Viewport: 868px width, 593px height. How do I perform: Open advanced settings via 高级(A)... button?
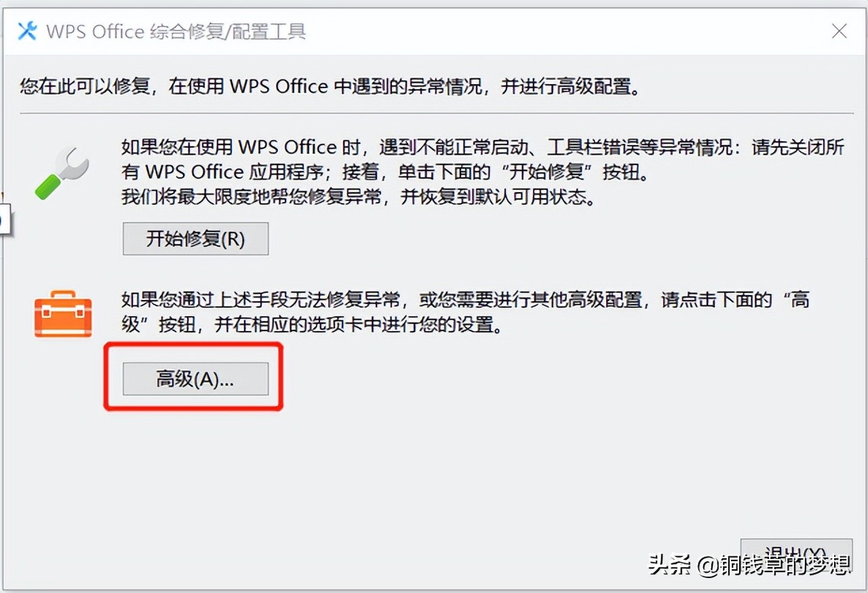coord(195,379)
